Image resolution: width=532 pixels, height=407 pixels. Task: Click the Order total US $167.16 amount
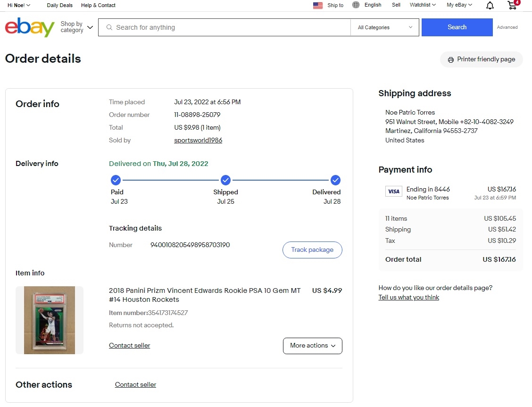pyautogui.click(x=499, y=259)
